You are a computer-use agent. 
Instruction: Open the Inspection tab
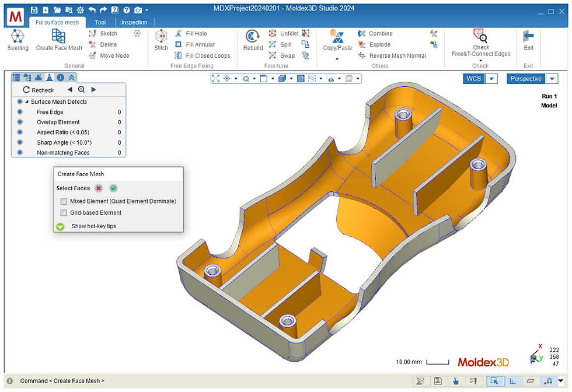[134, 22]
